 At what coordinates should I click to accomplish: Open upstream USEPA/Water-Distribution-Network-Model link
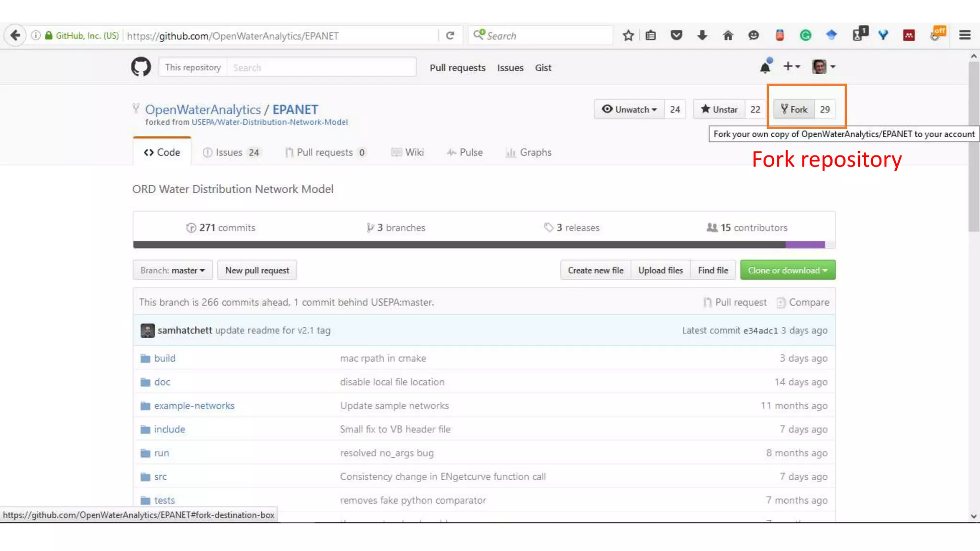[x=270, y=122]
